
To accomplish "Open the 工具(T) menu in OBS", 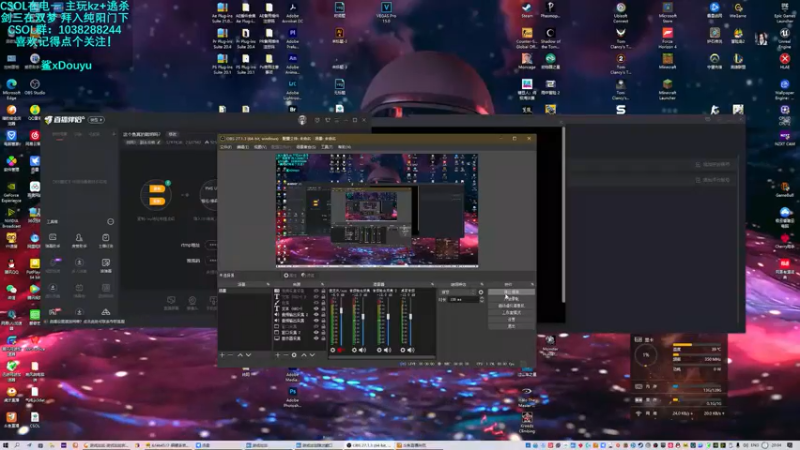I will 327,147.
